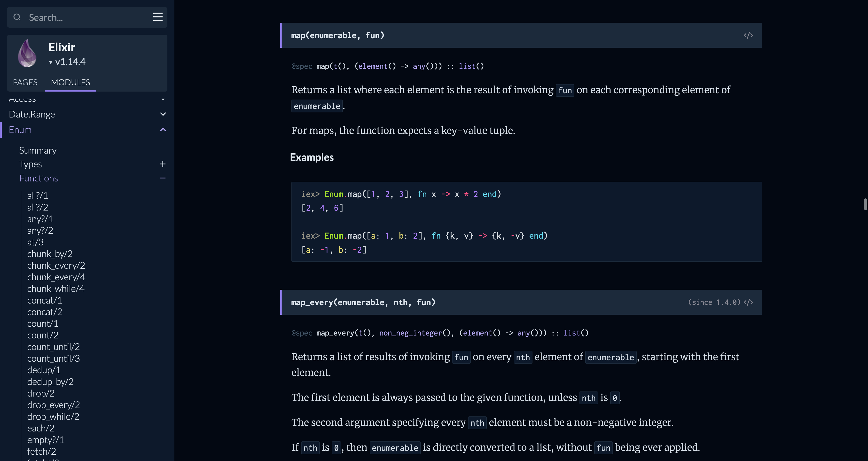Click the all?/1 function link
868x461 pixels.
37,195
